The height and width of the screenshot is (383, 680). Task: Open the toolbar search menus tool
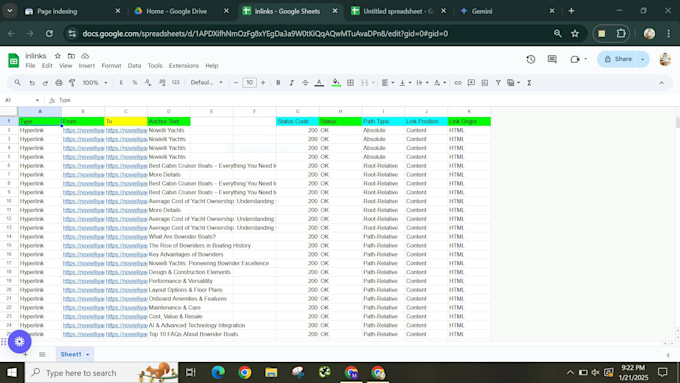17,82
